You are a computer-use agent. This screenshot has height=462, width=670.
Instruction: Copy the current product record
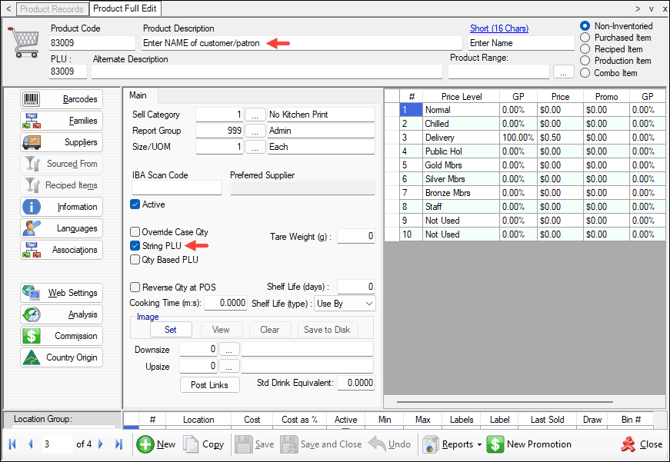204,444
